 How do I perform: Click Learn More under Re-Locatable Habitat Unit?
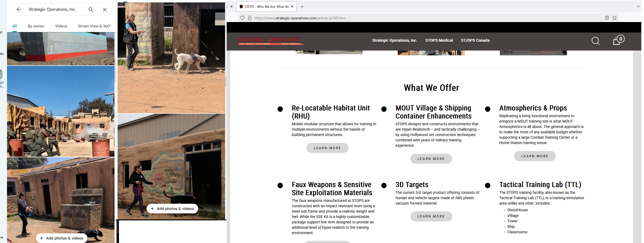(327, 148)
